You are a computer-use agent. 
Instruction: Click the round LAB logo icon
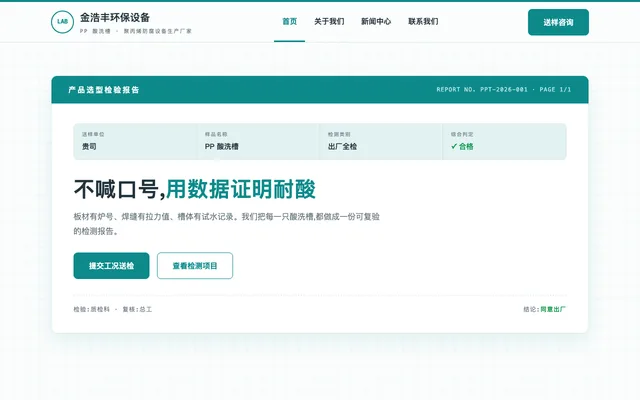coord(62,22)
